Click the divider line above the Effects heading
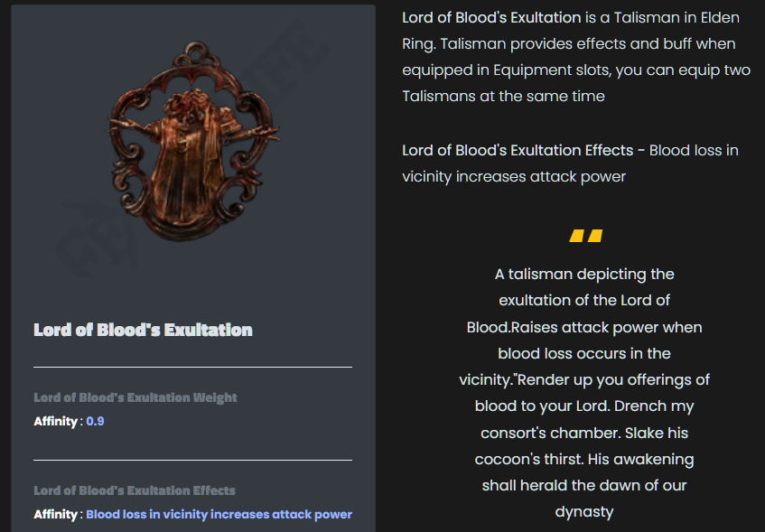This screenshot has width=765, height=532. (x=192, y=460)
